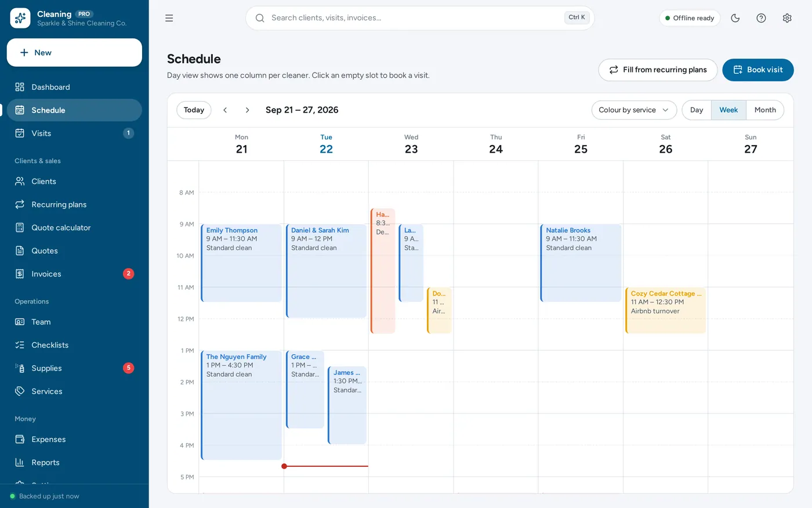Open Dashboard from the sidebar

pos(74,87)
